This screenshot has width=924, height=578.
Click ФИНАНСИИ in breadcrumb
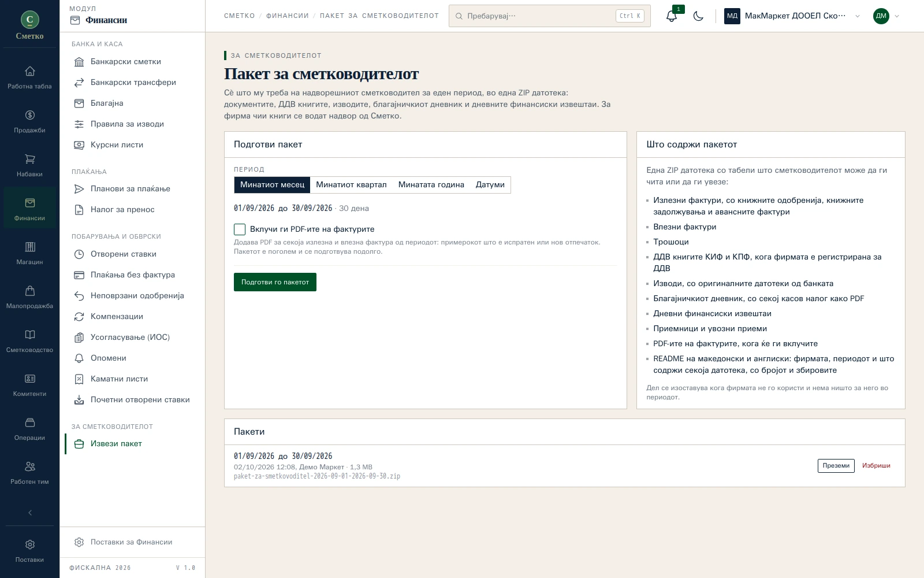coord(287,16)
